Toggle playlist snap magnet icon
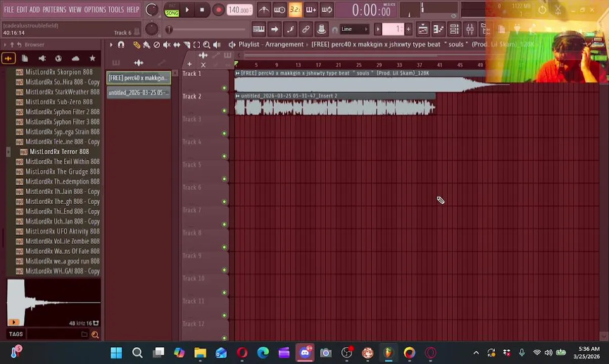This screenshot has width=609, height=364. [121, 45]
